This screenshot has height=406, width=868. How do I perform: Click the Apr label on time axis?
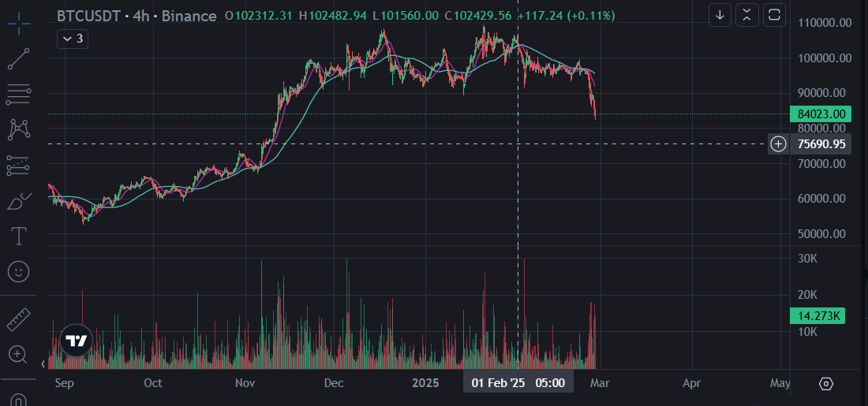point(691,383)
